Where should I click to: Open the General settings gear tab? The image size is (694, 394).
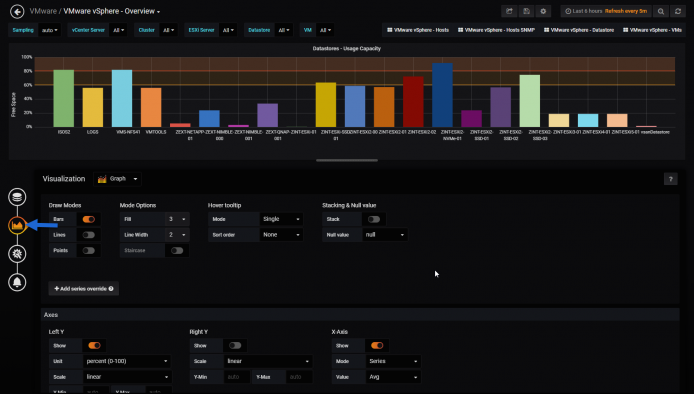coord(17,254)
